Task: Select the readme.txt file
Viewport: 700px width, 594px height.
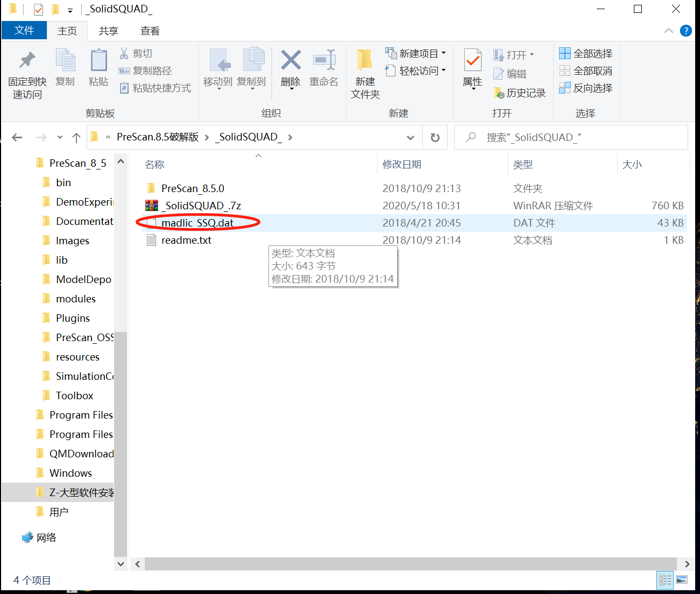Action: point(186,240)
